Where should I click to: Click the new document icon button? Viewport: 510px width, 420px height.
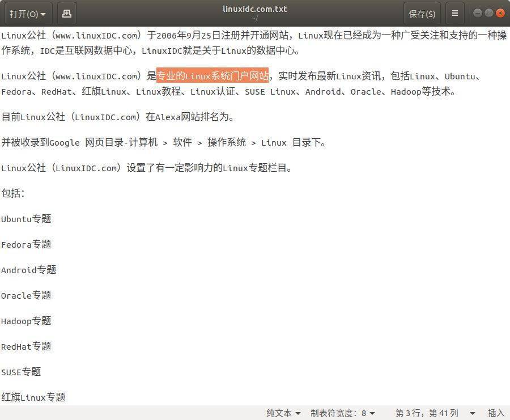coord(67,14)
